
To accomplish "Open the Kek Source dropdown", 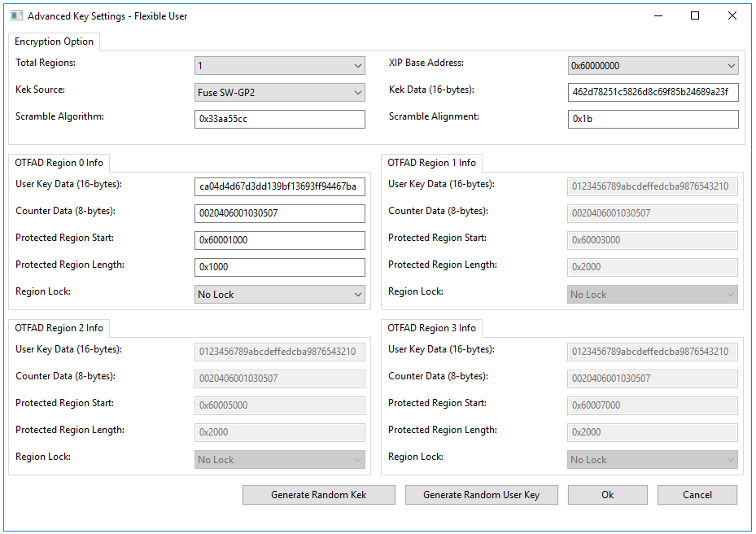I will click(279, 92).
